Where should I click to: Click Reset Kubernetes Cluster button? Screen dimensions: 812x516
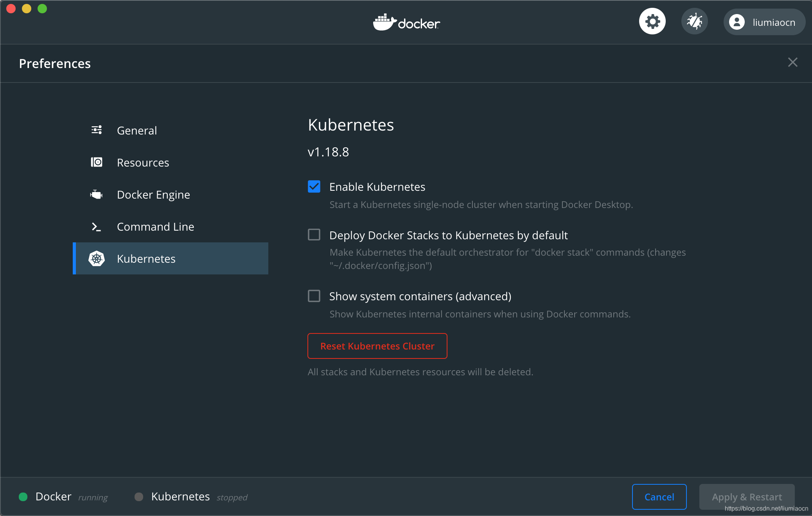377,346
